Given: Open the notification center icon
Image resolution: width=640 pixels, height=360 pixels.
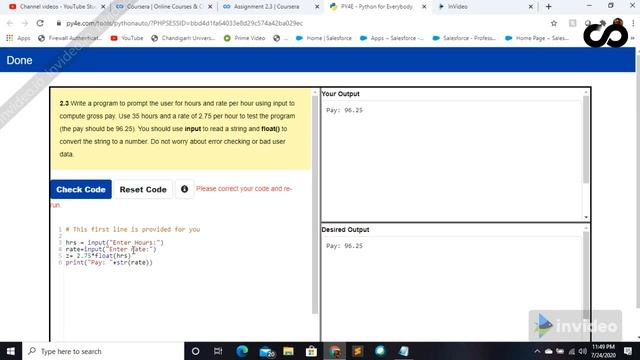Looking at the screenshot, I should click(628, 351).
